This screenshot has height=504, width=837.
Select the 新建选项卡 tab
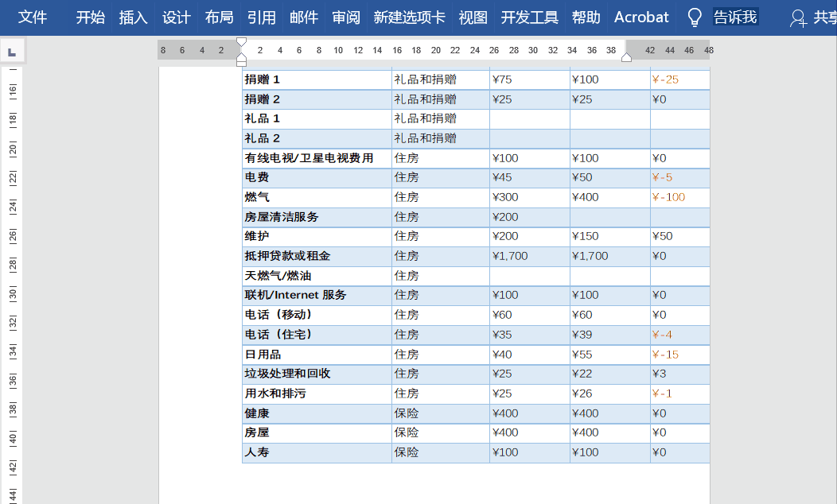(x=410, y=17)
